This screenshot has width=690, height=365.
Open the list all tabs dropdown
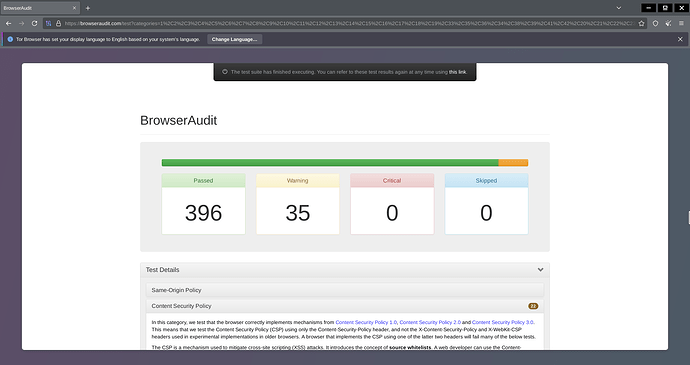coord(618,8)
